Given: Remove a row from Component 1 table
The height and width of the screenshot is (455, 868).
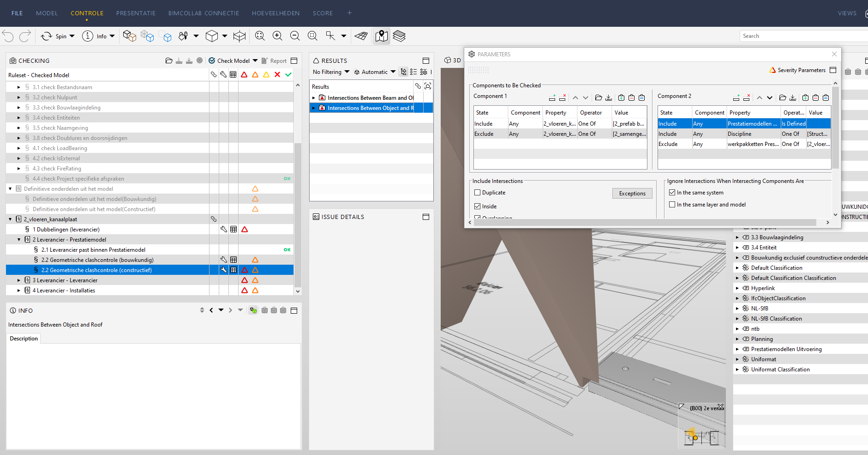Looking at the screenshot, I should click(563, 97).
